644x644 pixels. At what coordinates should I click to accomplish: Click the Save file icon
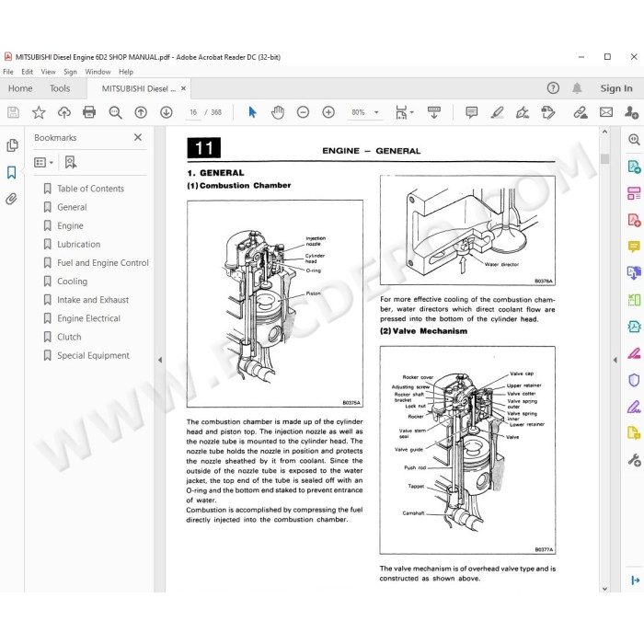point(13,112)
